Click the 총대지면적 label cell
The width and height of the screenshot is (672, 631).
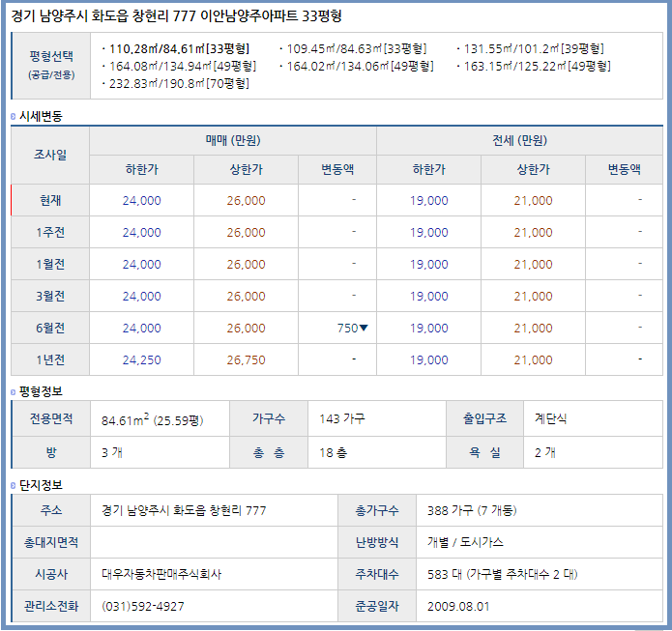click(x=51, y=542)
